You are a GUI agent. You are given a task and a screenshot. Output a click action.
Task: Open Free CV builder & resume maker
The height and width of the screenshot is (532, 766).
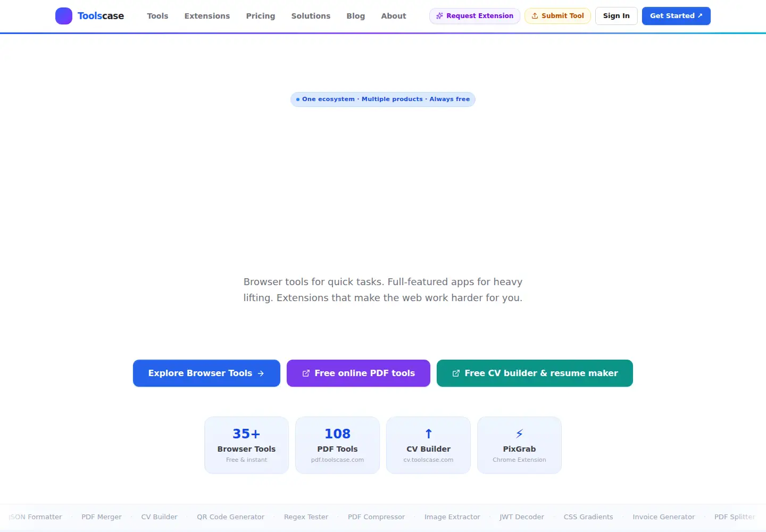[535, 373]
